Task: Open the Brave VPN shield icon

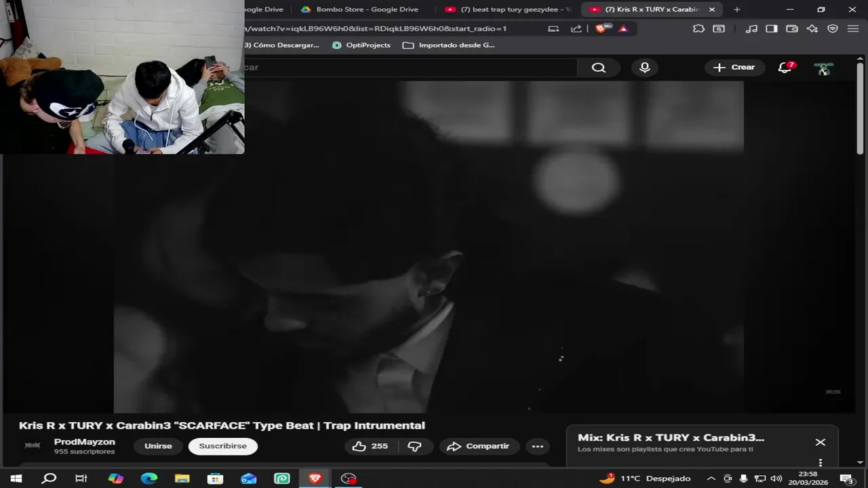Action: [x=833, y=28]
